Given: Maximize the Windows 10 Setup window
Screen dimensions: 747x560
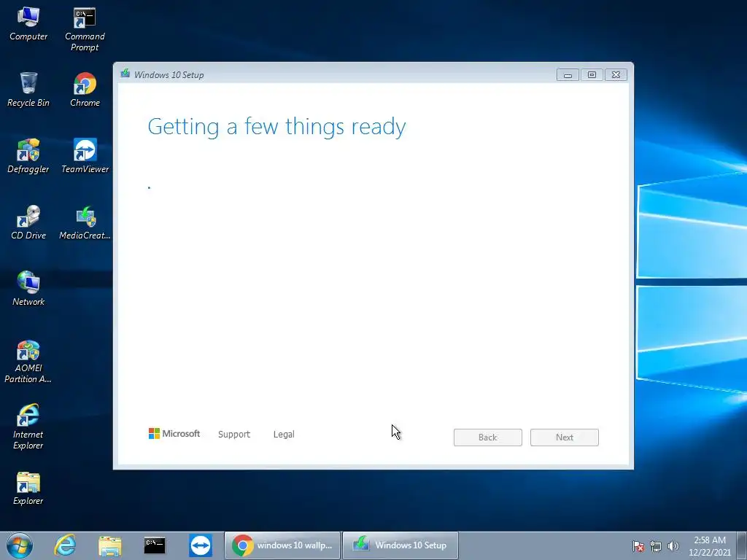Looking at the screenshot, I should (592, 75).
